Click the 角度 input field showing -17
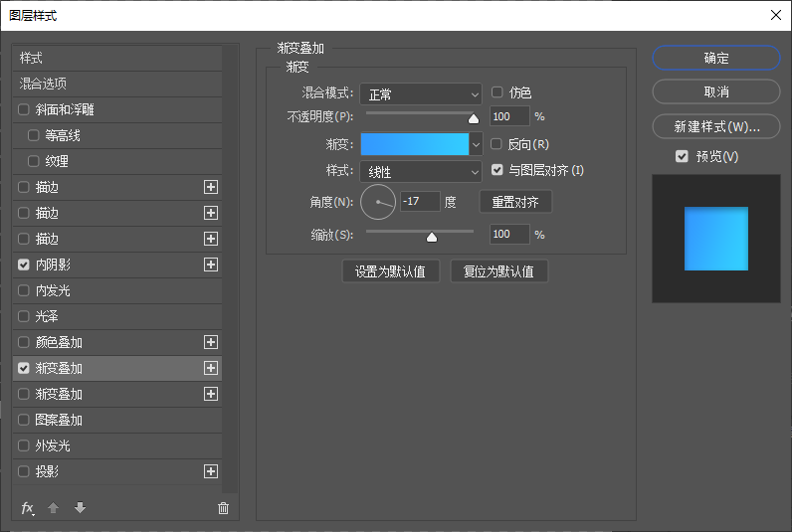 click(420, 202)
